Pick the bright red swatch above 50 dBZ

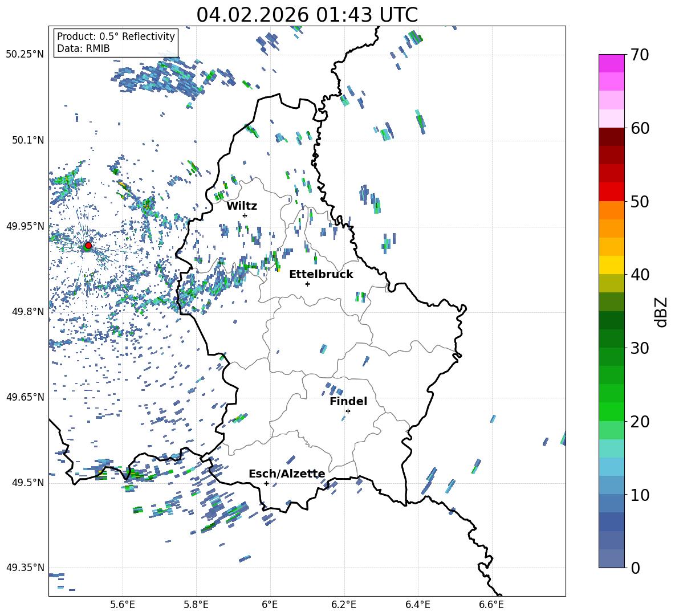tap(612, 191)
